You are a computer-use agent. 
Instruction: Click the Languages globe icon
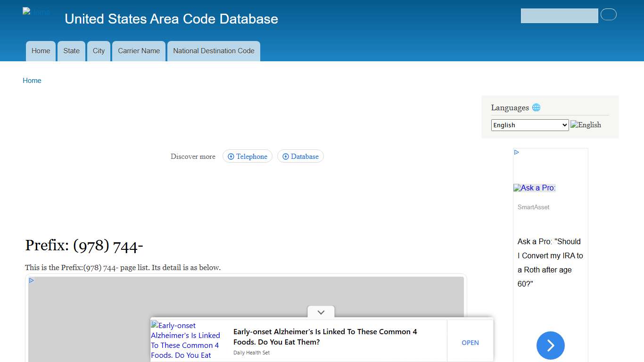[536, 107]
